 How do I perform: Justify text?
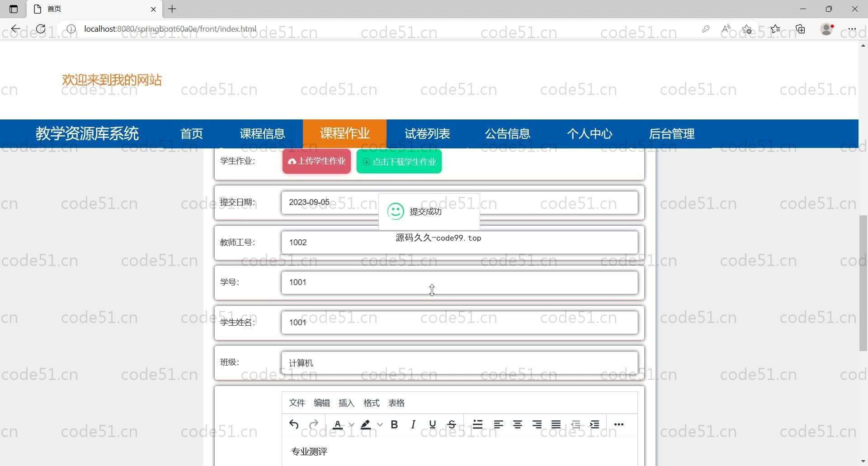(x=556, y=424)
